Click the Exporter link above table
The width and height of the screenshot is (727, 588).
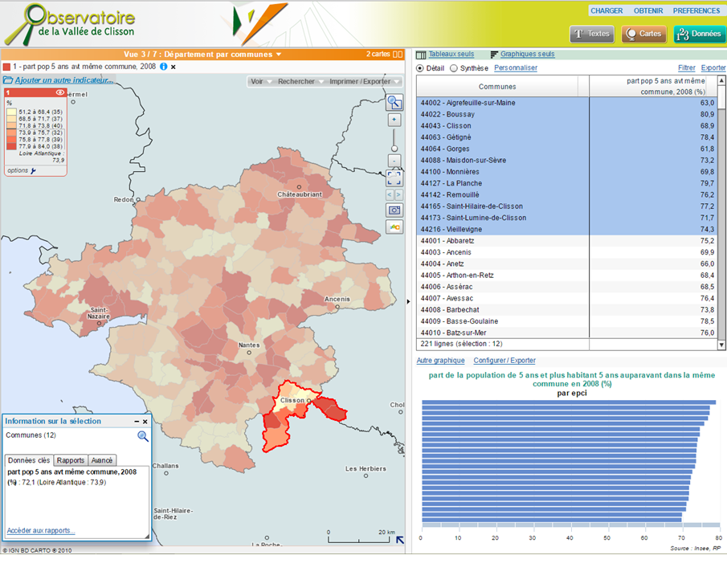713,67
